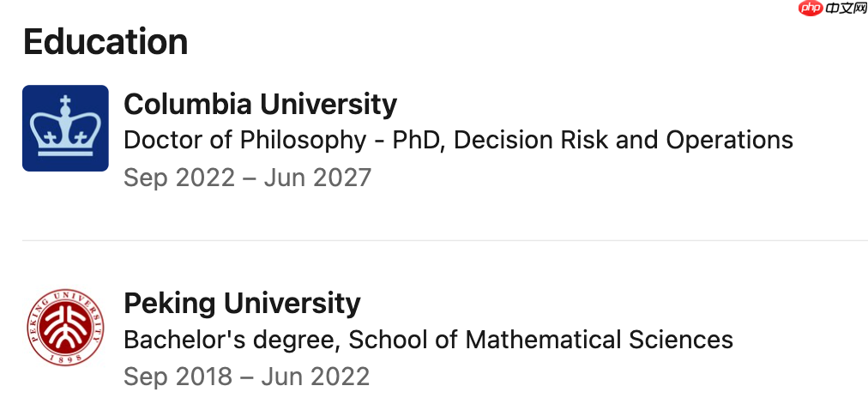Select the Education section heading
The height and width of the screenshot is (410, 868).
pos(105,41)
